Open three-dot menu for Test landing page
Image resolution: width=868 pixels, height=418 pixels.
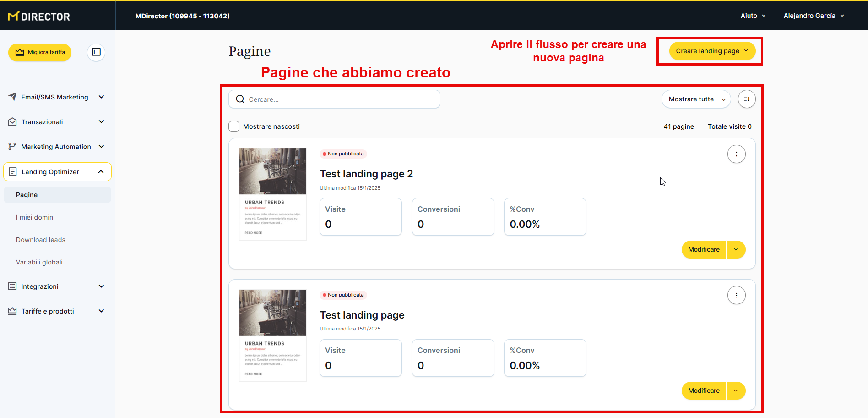[x=736, y=295]
